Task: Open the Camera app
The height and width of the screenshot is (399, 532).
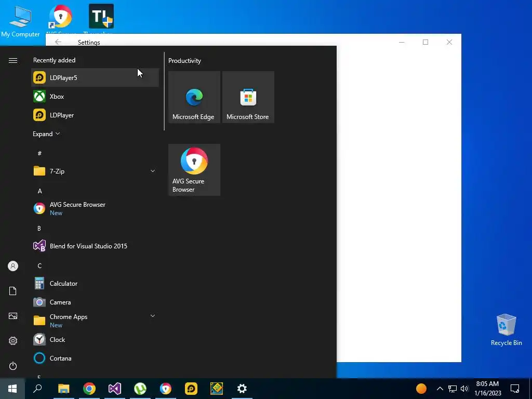Action: click(95, 302)
